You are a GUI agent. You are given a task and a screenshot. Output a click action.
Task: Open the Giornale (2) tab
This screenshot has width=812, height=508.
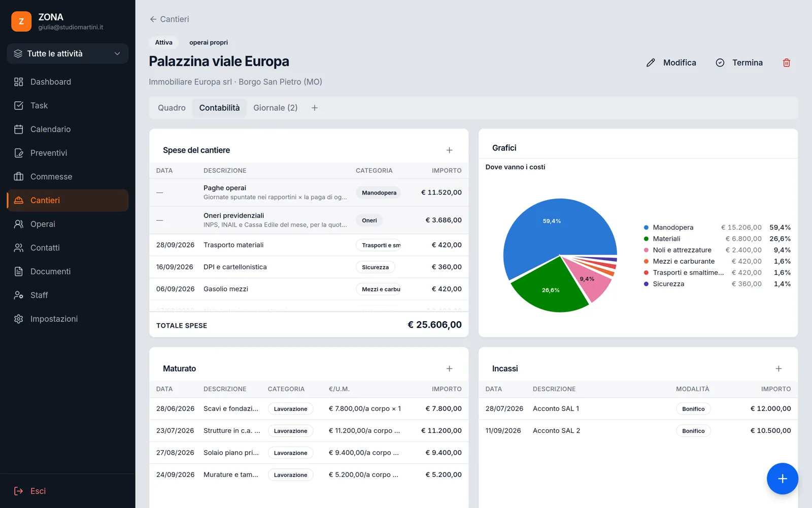(x=276, y=108)
